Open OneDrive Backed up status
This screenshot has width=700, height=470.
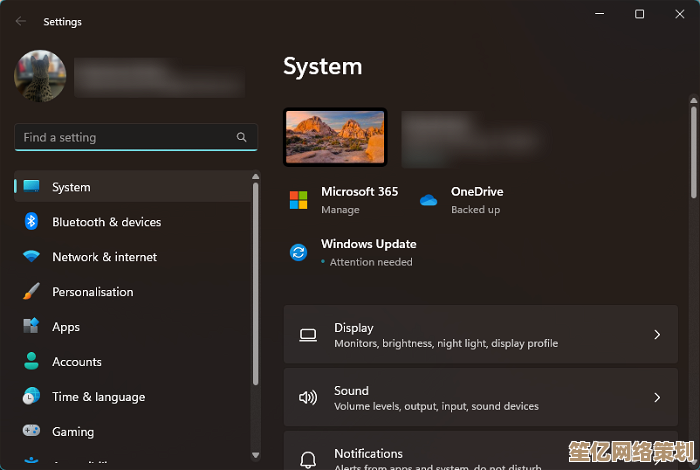click(x=465, y=200)
